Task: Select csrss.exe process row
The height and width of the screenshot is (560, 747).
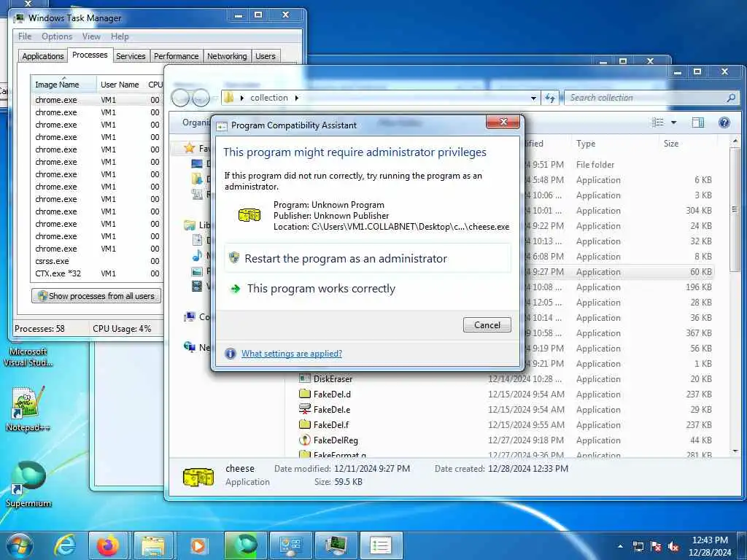Action: [97, 261]
